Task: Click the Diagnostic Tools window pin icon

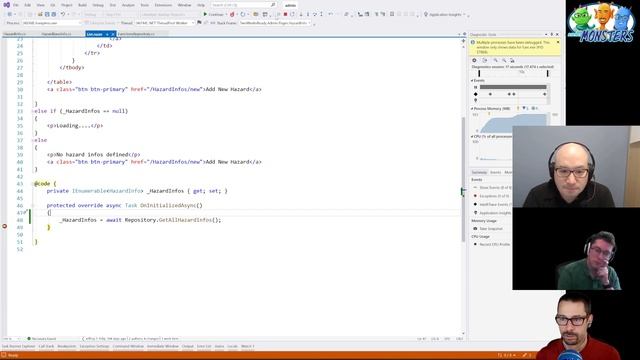Action: pyautogui.click(x=551, y=34)
